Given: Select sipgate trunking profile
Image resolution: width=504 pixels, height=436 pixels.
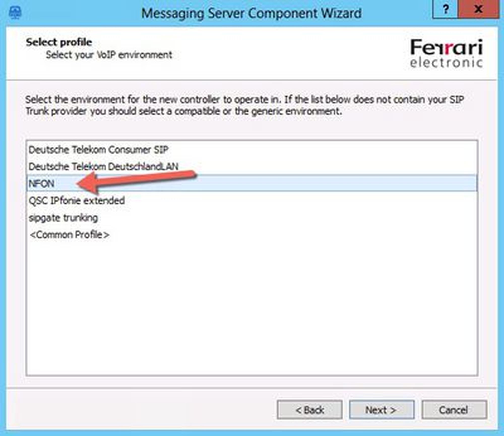Looking at the screenshot, I should tap(63, 218).
